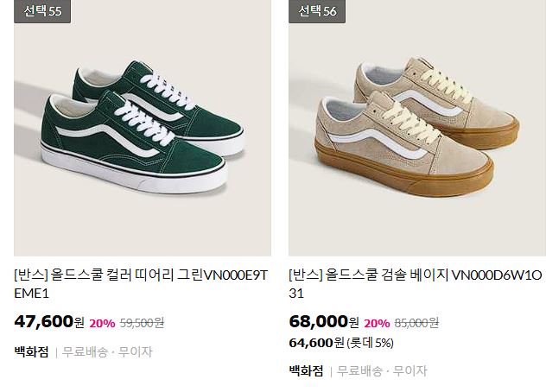Click 백화점 label under the beige shoe
The width and height of the screenshot is (546, 392).
(x=306, y=370)
